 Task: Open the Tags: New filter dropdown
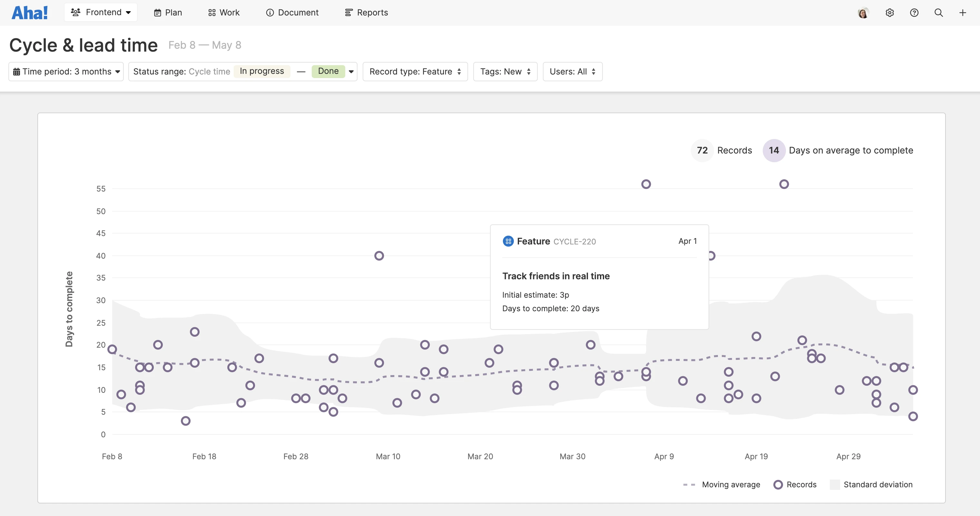[x=505, y=72]
